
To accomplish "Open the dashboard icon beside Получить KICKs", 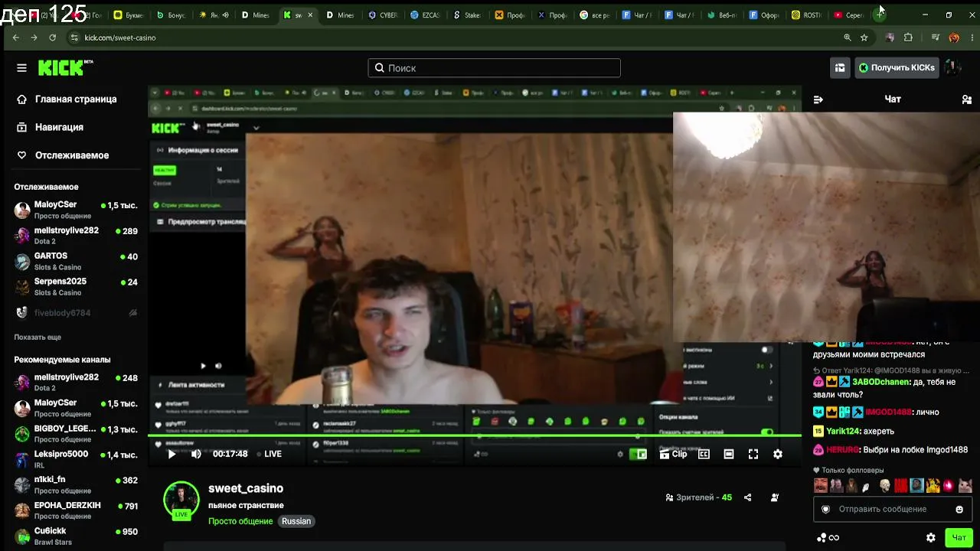I will [840, 67].
